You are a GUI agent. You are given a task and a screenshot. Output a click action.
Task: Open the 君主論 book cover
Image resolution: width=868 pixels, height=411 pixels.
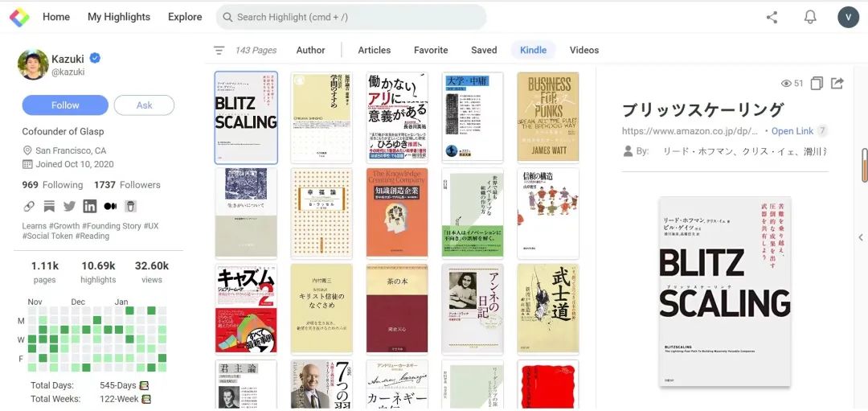(x=247, y=384)
